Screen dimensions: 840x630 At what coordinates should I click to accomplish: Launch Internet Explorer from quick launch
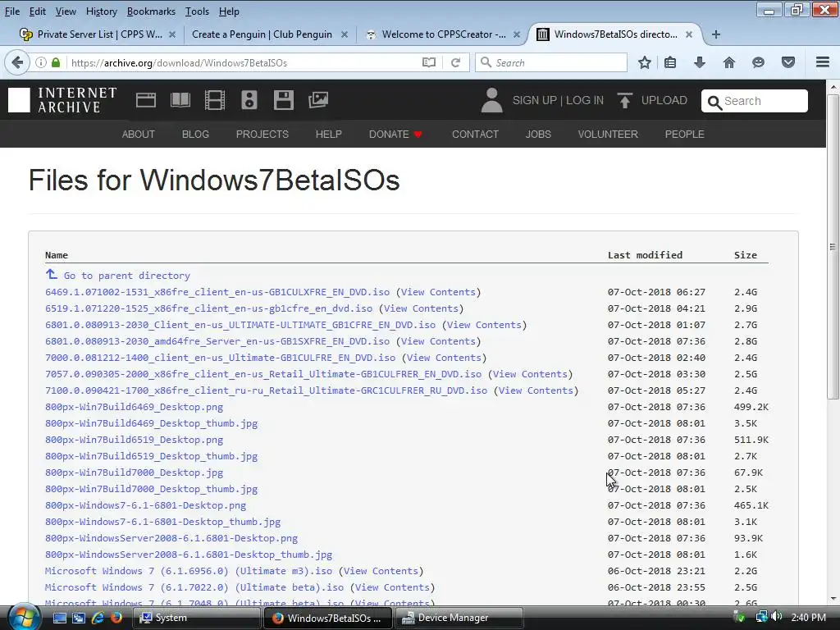click(98, 618)
